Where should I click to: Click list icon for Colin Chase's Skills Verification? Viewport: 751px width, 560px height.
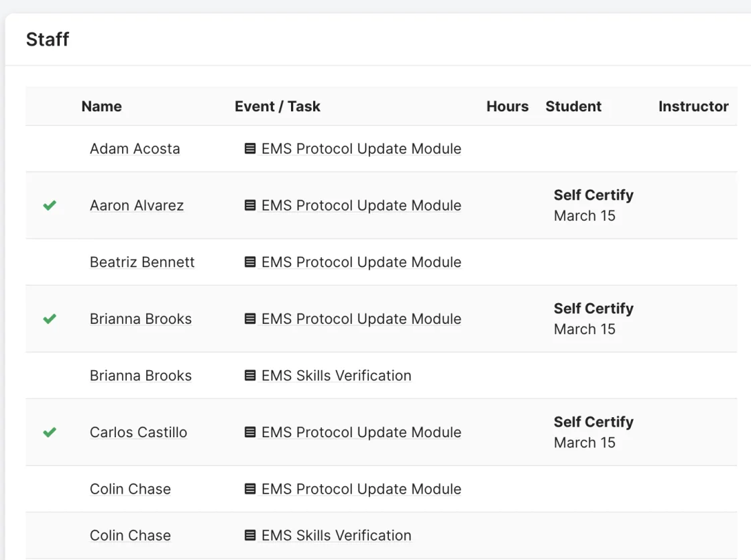pyautogui.click(x=250, y=536)
